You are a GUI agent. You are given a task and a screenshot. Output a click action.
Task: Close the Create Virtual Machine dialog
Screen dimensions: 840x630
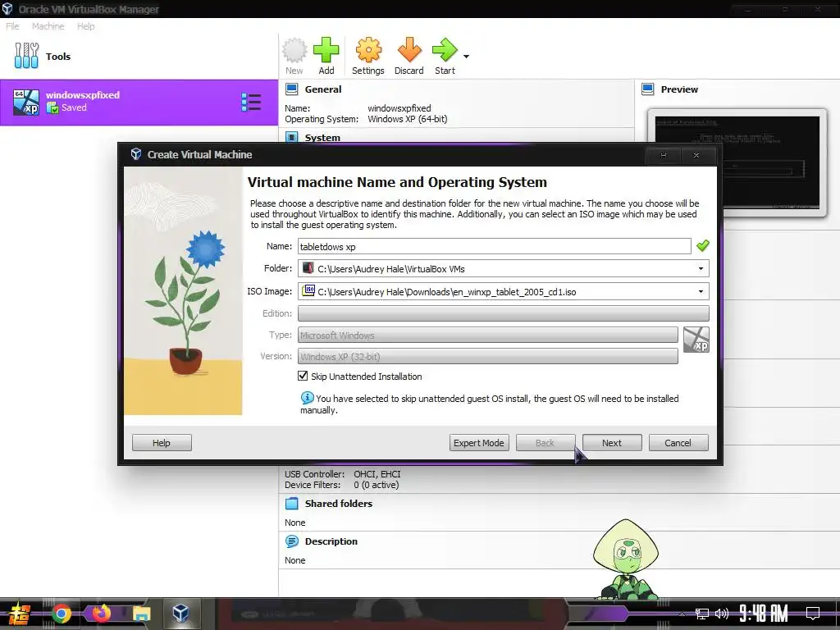pos(696,155)
